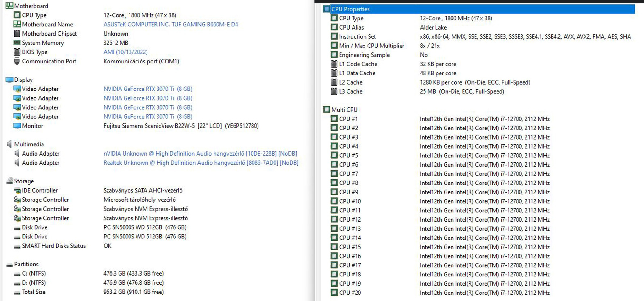Open the nVIDIA High Definition Audio link
This screenshot has width=644, height=301.
[x=200, y=153]
